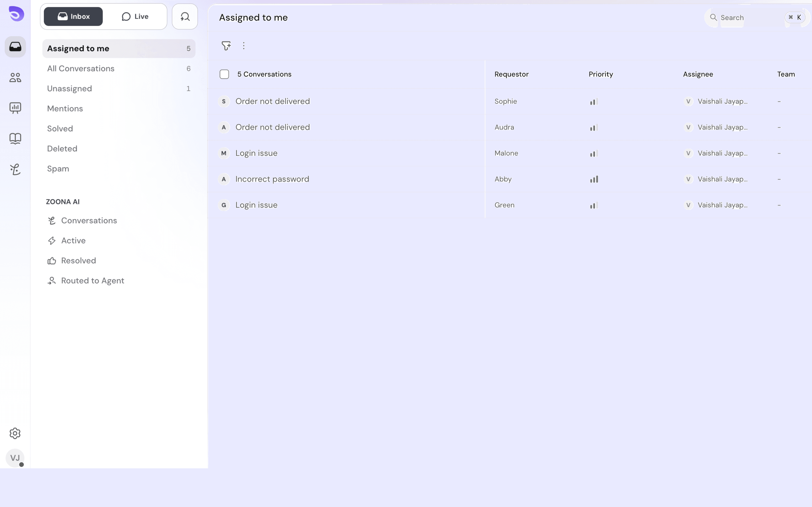Click requestor name Sophie
This screenshot has width=812, height=507.
[x=506, y=101]
